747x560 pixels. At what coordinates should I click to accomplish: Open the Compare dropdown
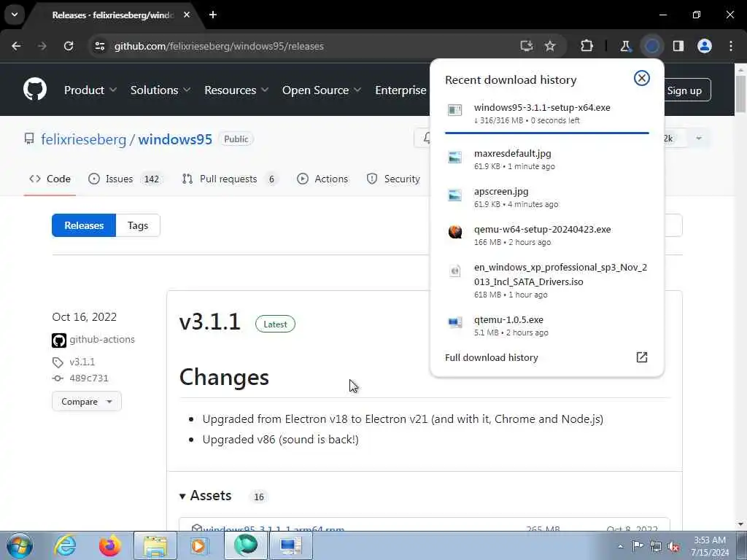click(x=87, y=402)
